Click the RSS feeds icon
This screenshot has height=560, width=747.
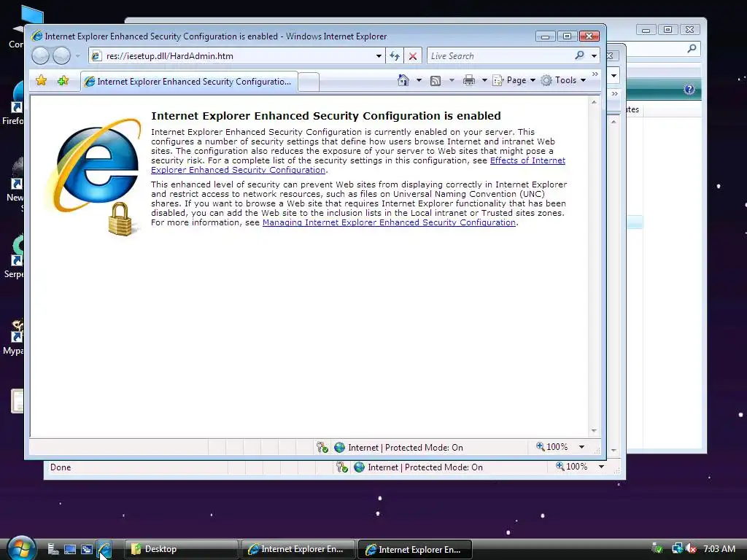tap(435, 81)
